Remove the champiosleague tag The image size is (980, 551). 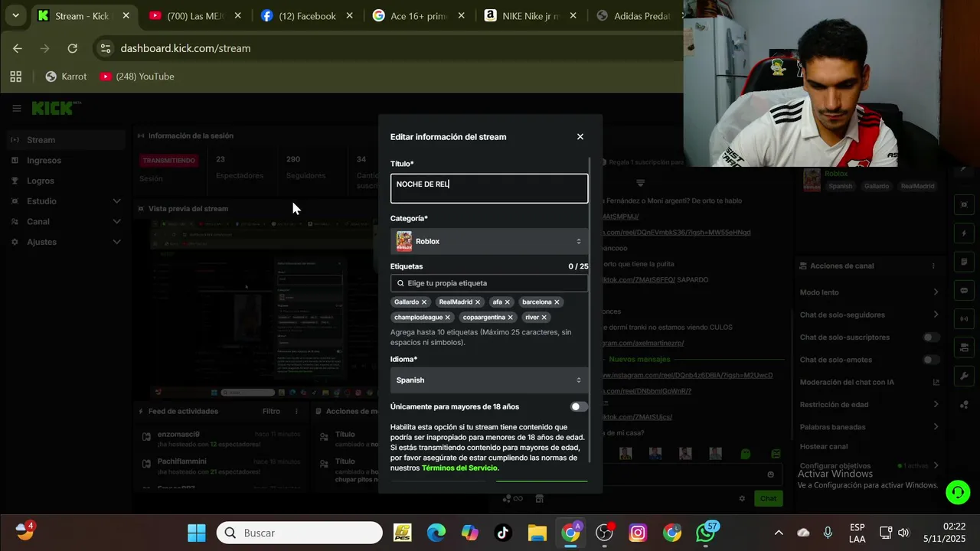coord(448,318)
